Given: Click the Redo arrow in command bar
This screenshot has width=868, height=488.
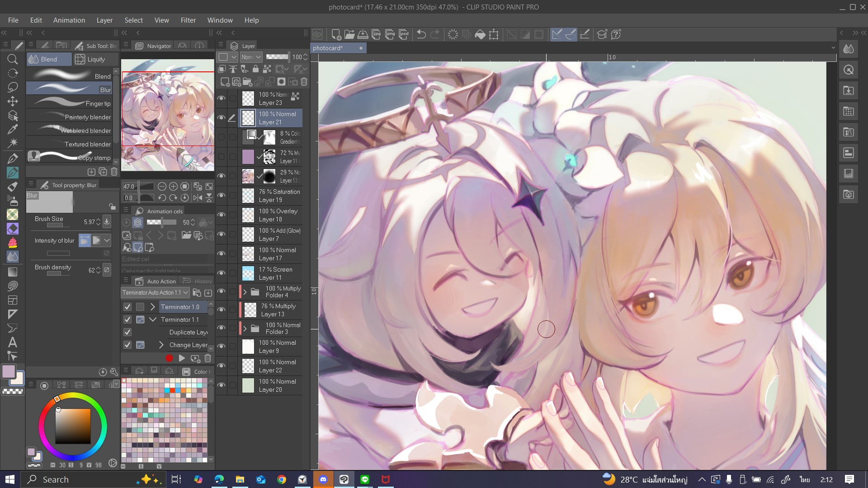Looking at the screenshot, I should click(435, 34).
